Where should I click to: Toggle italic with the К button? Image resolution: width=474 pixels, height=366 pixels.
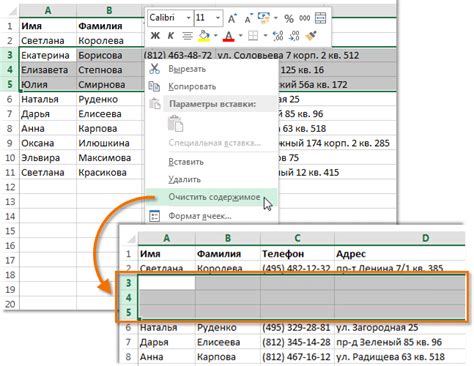(171, 35)
